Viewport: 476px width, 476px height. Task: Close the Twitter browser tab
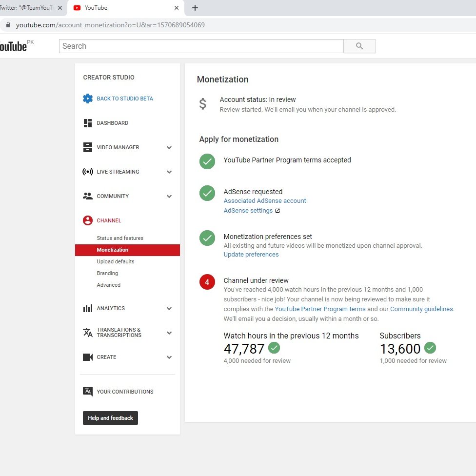tap(60, 8)
